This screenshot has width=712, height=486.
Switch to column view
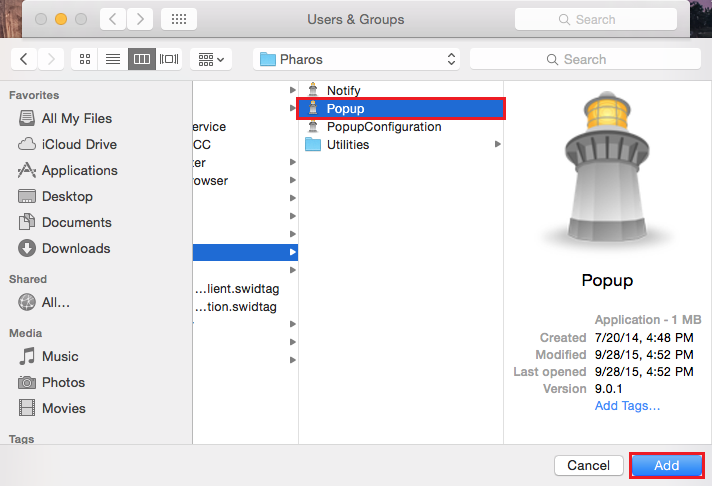[142, 60]
